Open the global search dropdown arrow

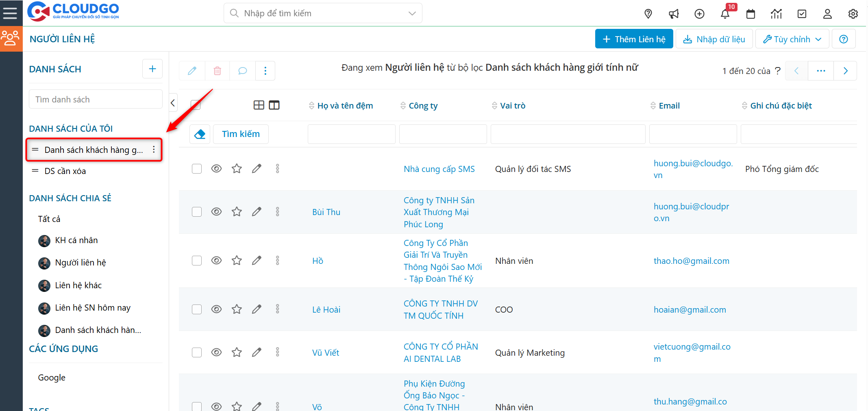(x=412, y=13)
